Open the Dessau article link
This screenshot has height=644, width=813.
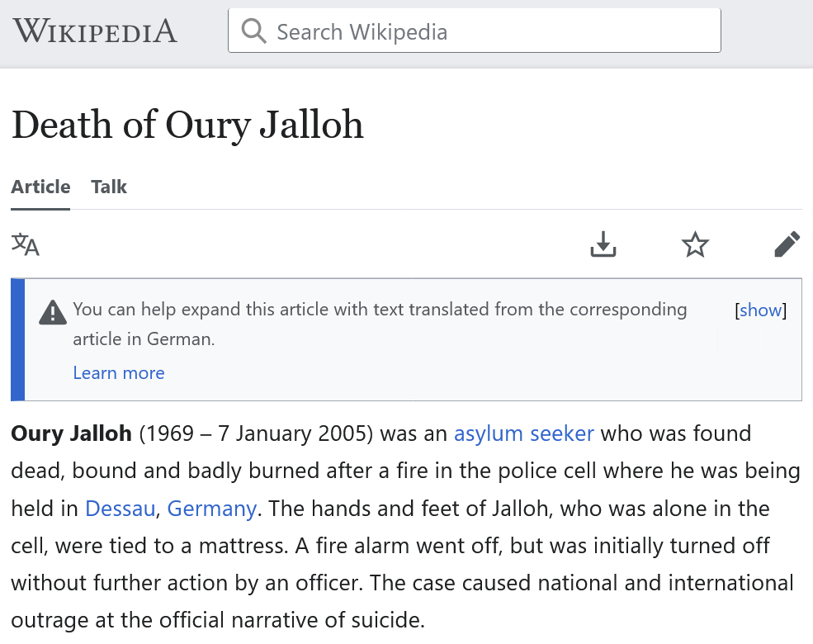pos(120,508)
